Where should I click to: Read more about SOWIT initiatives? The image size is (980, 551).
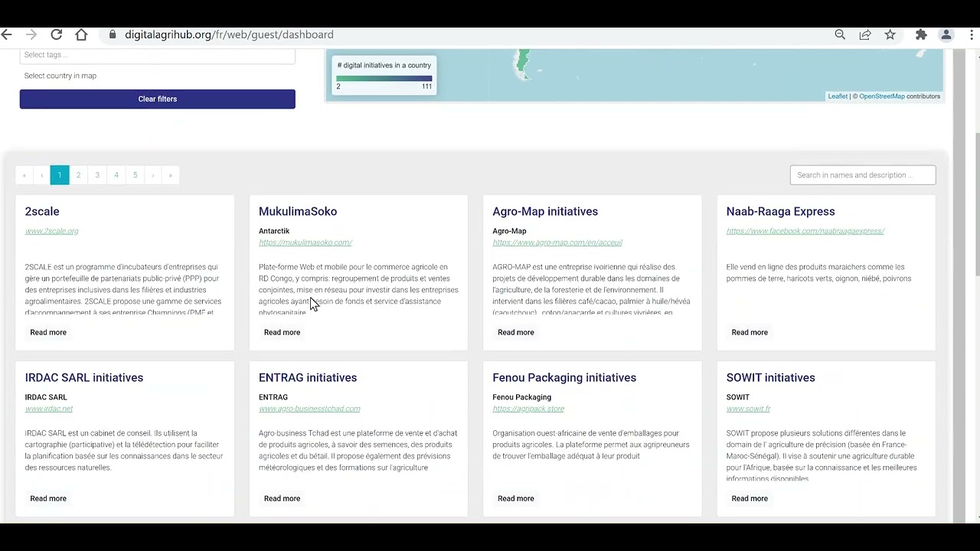750,498
